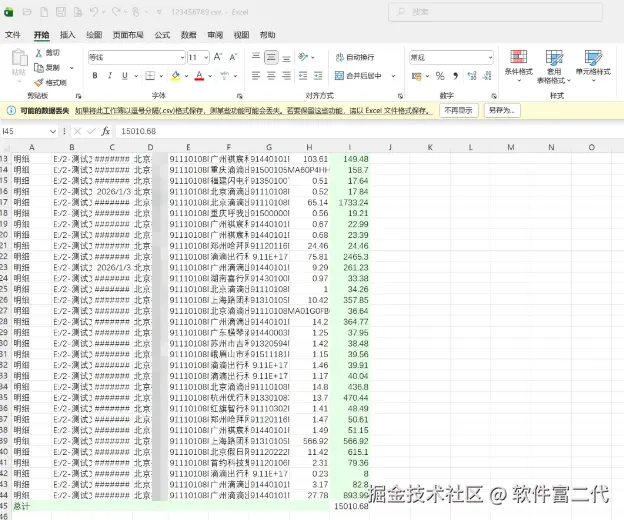Switch to Review (审阅) tab
This screenshot has width=624, height=520.
click(x=215, y=35)
